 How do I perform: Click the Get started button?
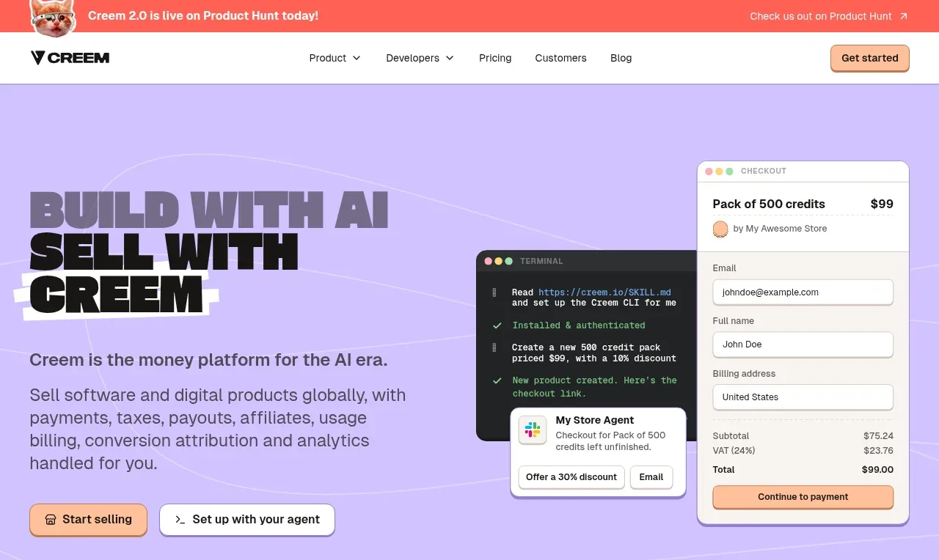click(870, 58)
